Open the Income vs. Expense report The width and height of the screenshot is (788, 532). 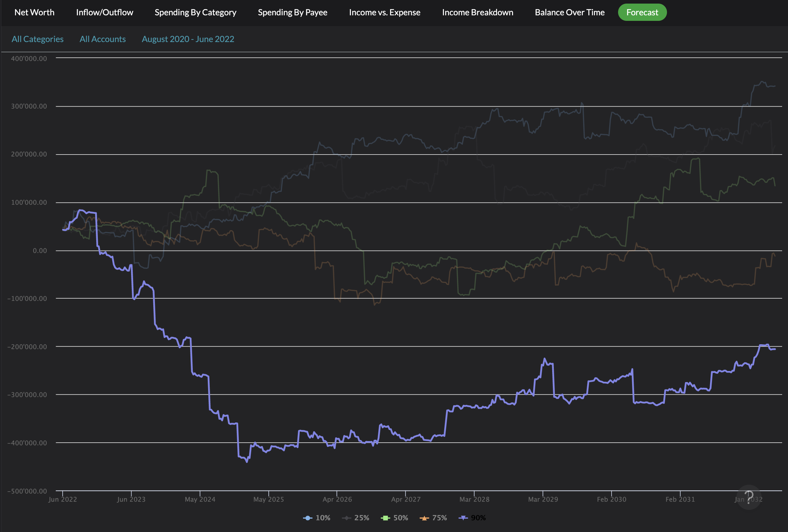click(385, 12)
